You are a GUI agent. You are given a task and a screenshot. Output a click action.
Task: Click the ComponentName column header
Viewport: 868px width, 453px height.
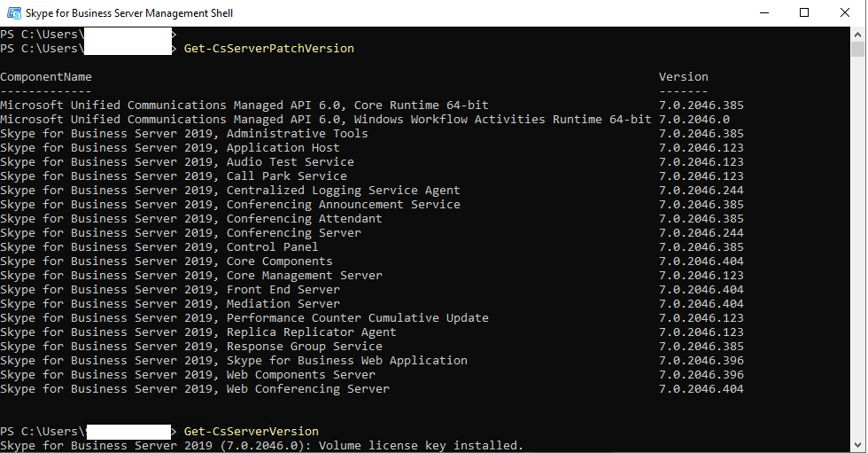click(46, 77)
